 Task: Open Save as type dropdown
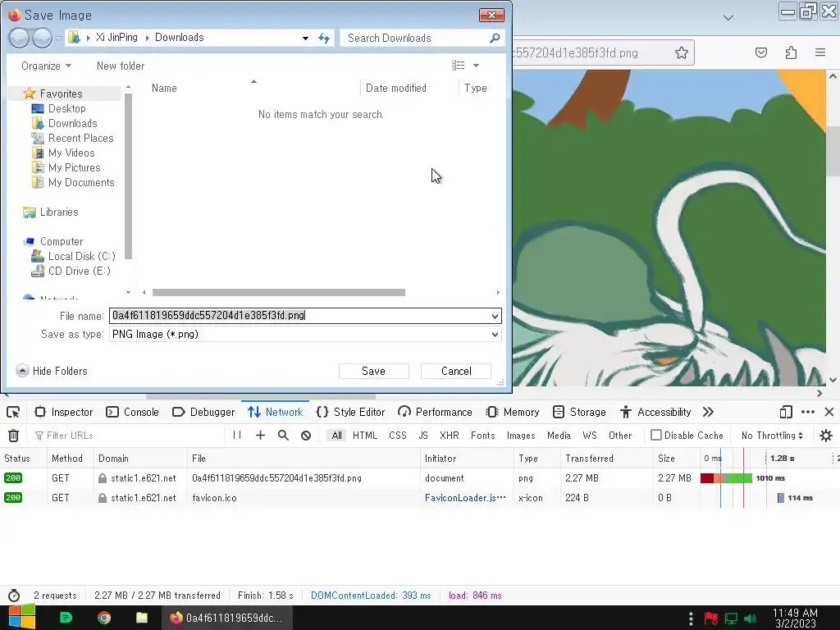495,335
